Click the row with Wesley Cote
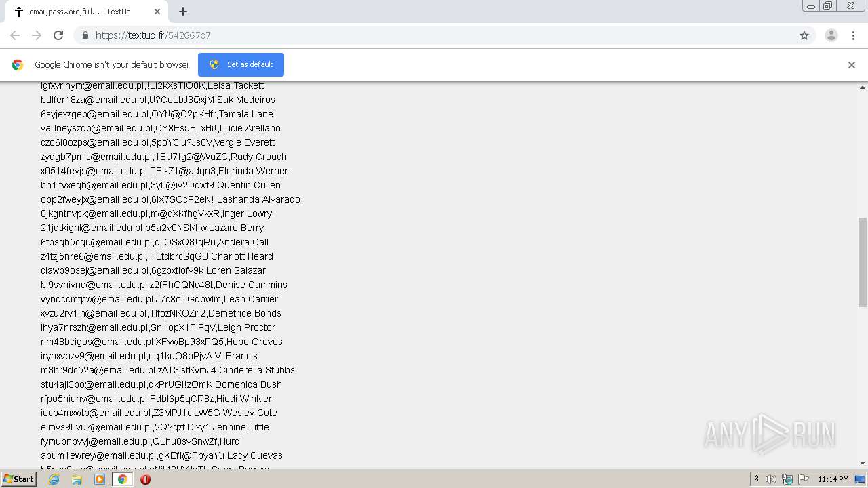868x488 pixels. (x=159, y=413)
